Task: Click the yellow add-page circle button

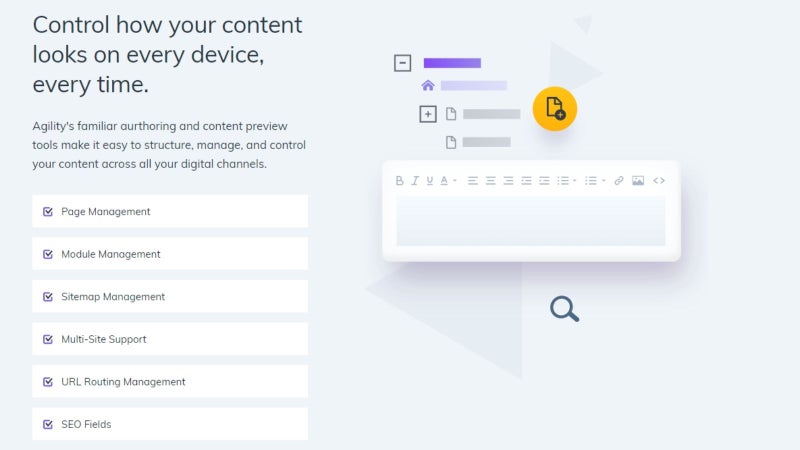Action: pos(555,109)
